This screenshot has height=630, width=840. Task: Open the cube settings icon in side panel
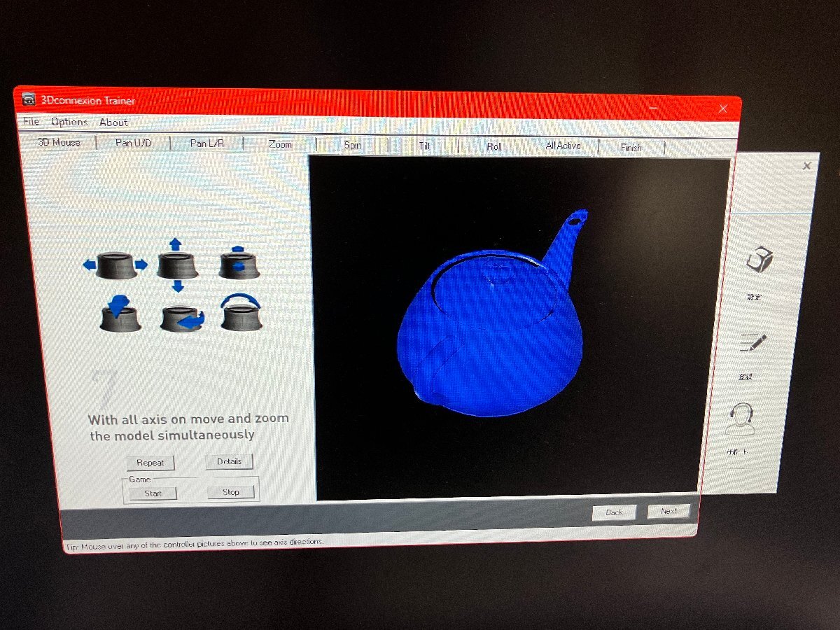[x=758, y=260]
